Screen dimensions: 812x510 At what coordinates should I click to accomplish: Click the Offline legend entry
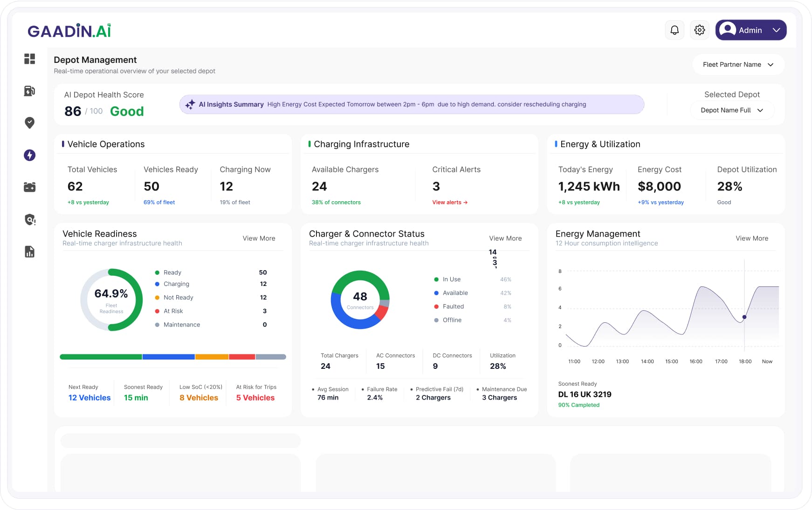[x=472, y=320]
